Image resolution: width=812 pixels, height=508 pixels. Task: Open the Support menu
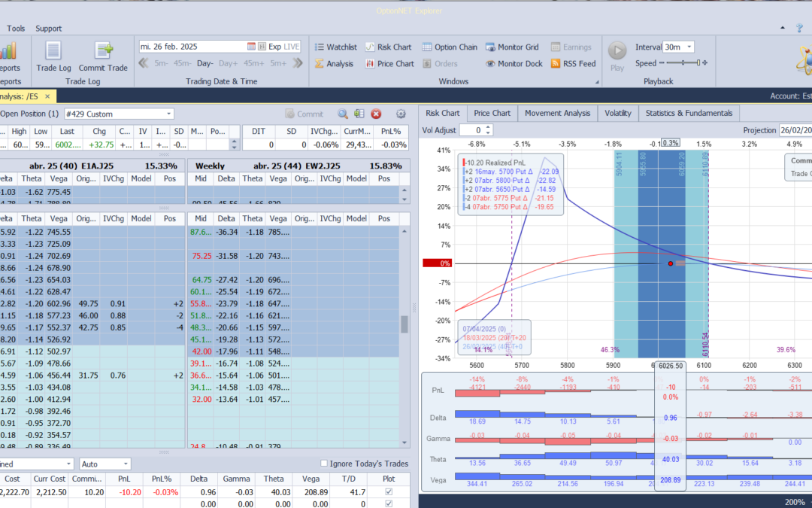tap(49, 29)
